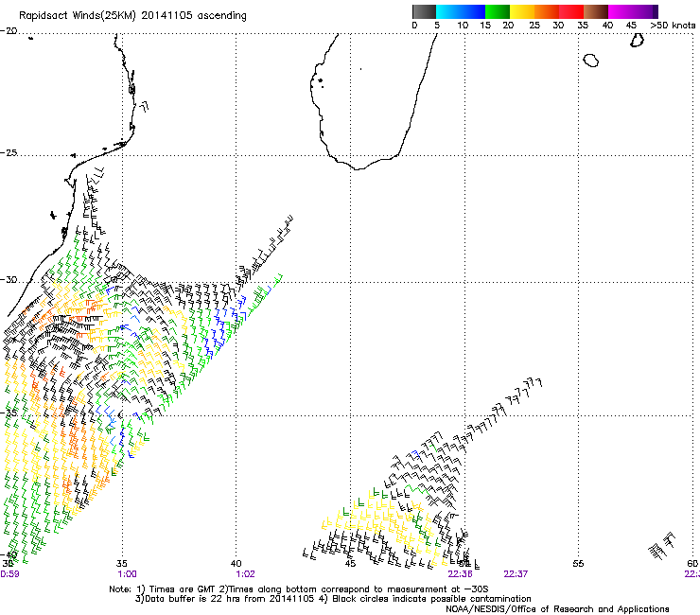Screen dimensions: 700x615
Task: Click the purple '1:00' time label
Action: pyautogui.click(x=128, y=574)
